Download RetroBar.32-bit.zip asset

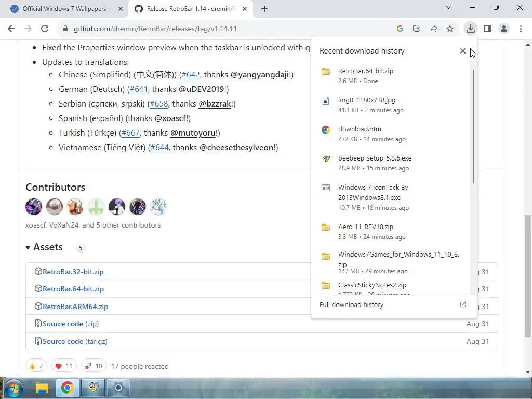coord(73,272)
